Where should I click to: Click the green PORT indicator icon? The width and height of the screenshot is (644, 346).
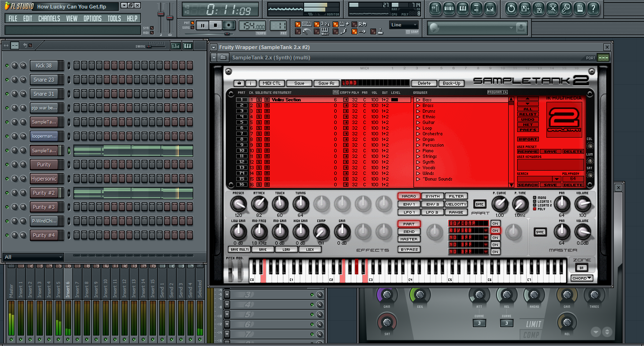point(603,58)
